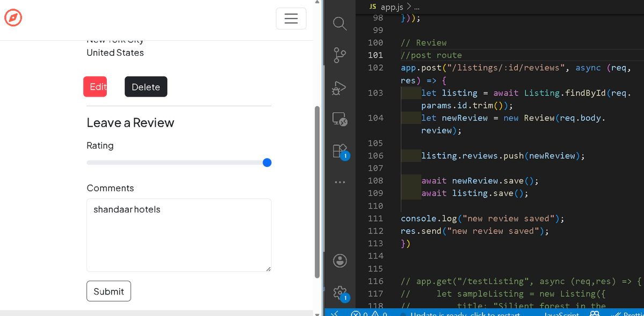This screenshot has width=644, height=316.
Task: Open Run and Debug view
Action: (x=340, y=87)
